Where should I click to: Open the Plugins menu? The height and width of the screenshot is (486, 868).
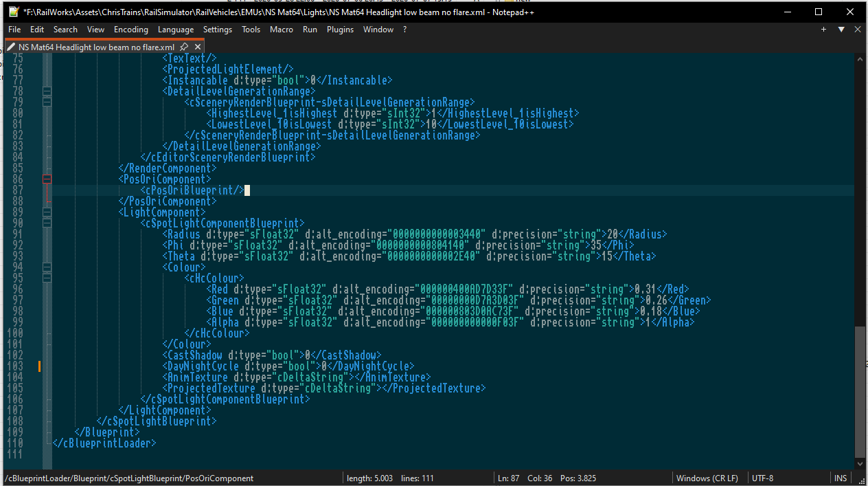click(x=340, y=30)
